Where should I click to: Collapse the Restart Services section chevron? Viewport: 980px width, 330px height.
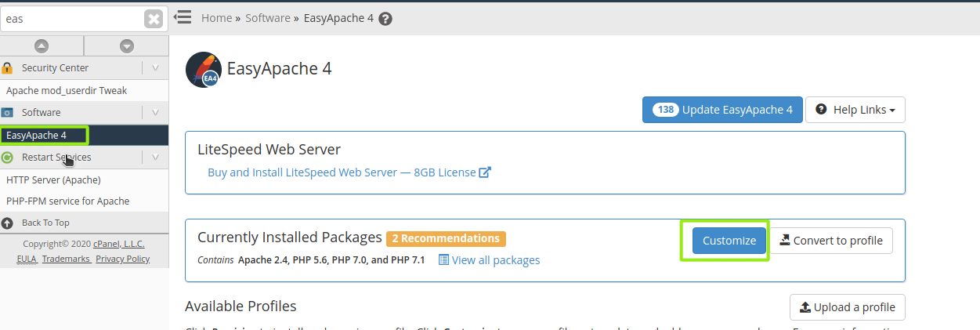(155, 158)
